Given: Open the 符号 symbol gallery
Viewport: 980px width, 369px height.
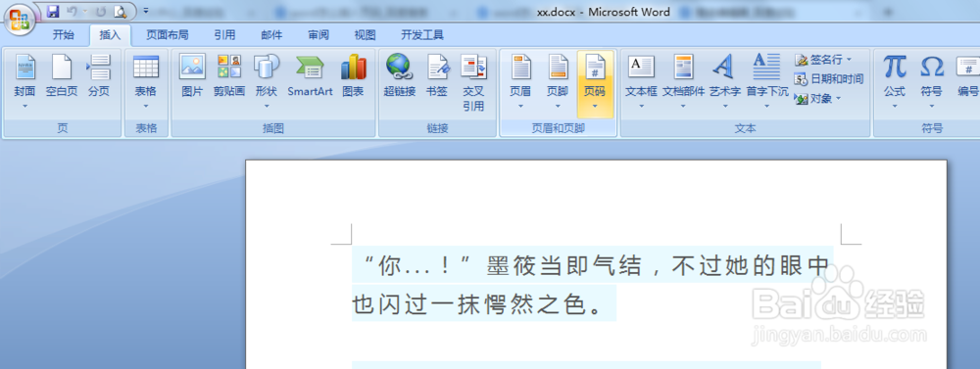Looking at the screenshot, I should [931, 81].
